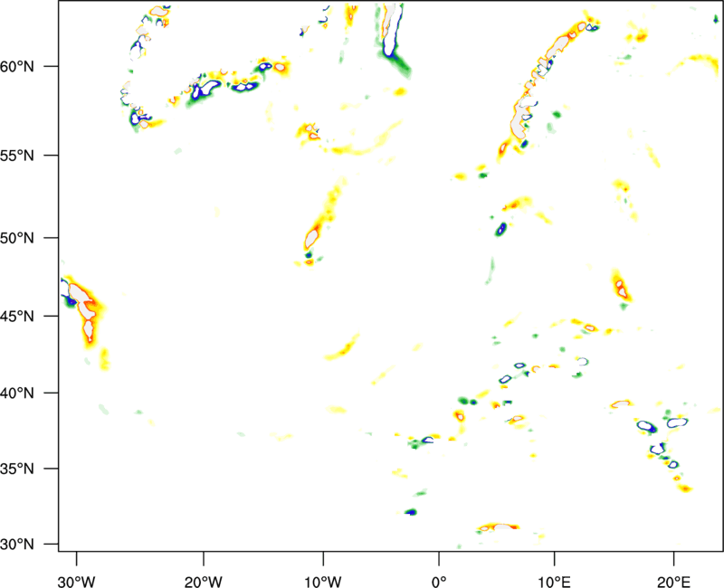The image size is (724, 588).
Task: Click the 20°W longitude label
Action: pyautogui.click(x=204, y=582)
